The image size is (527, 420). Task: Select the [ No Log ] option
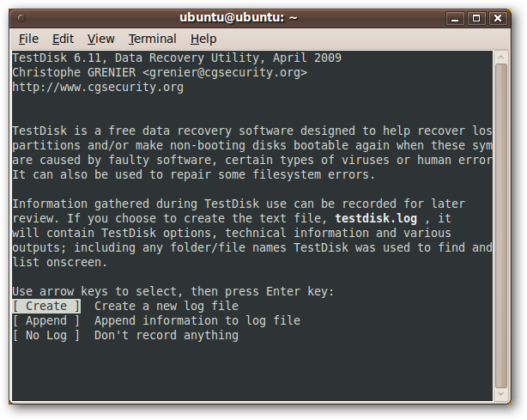pos(46,335)
